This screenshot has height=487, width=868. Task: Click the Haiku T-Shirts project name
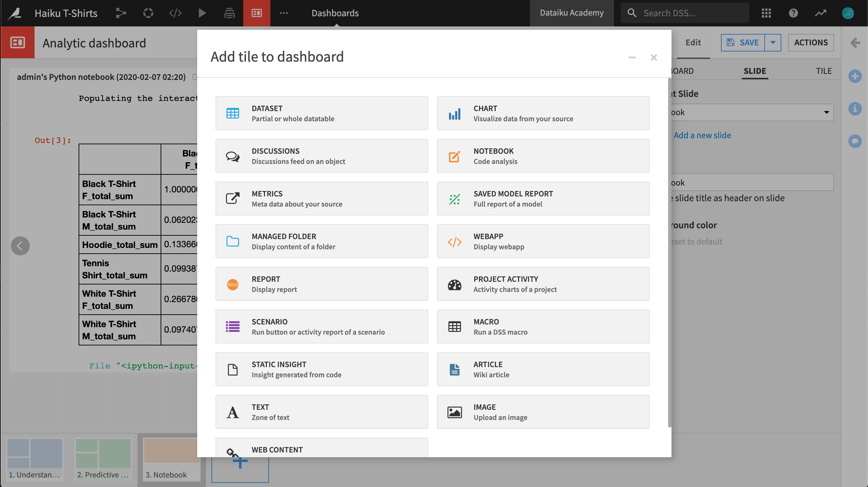click(x=66, y=13)
